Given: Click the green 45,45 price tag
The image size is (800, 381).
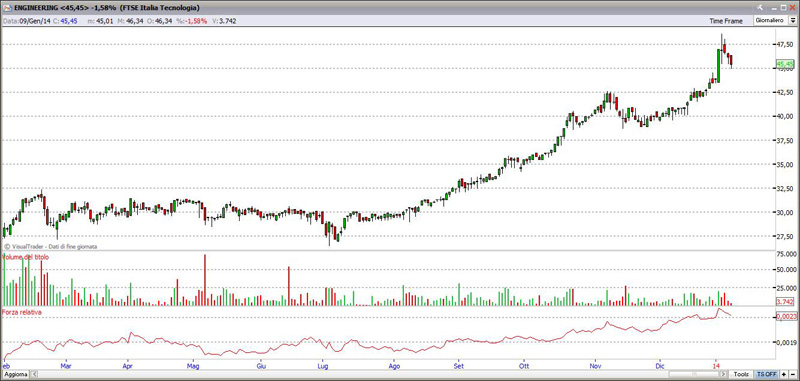Looking at the screenshot, I should coord(785,64).
